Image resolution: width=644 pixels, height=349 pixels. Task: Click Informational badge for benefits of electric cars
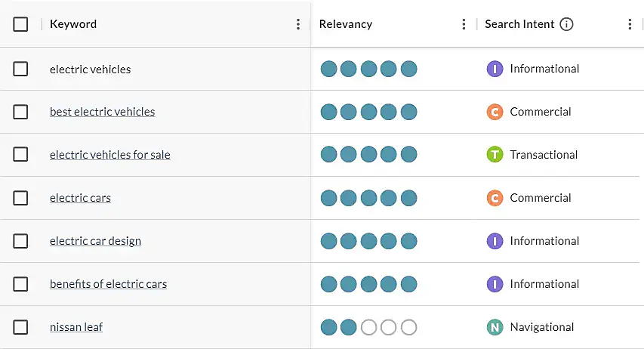click(x=495, y=284)
